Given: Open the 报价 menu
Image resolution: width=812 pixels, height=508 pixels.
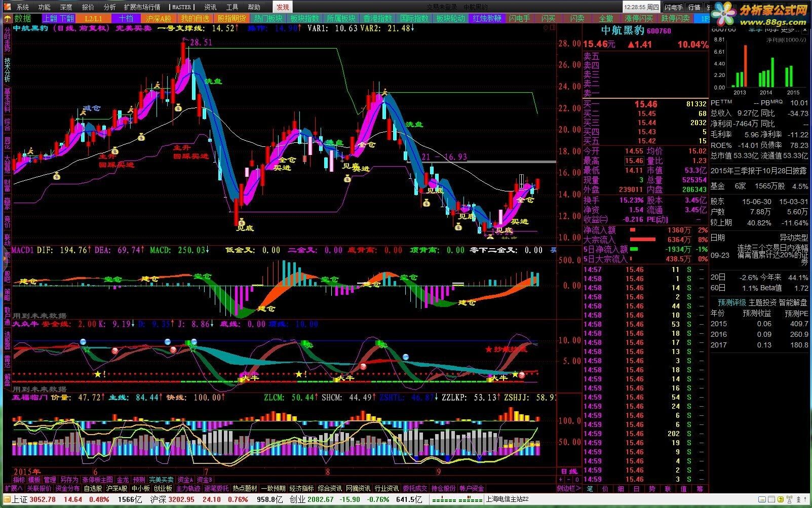Looking at the screenshot, I should 88,7.
